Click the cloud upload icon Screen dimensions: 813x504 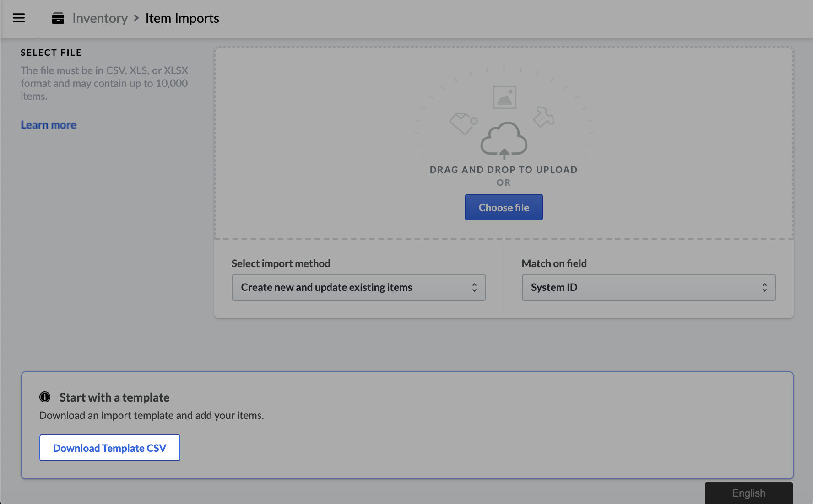504,140
